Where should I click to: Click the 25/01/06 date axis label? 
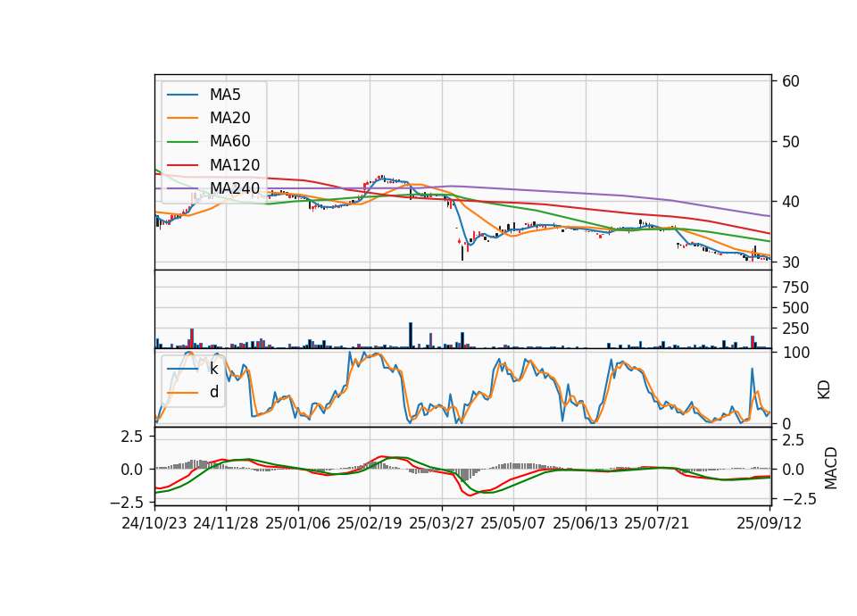[298, 523]
